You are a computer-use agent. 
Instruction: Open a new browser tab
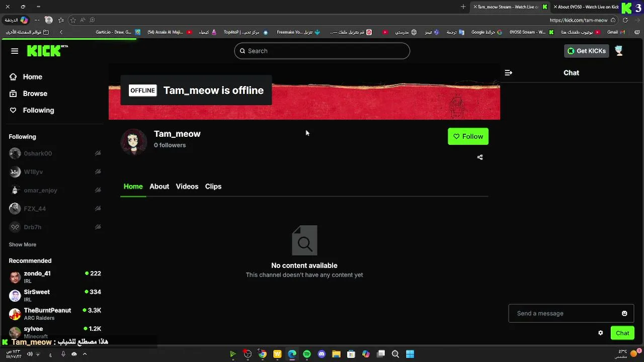[x=463, y=7]
